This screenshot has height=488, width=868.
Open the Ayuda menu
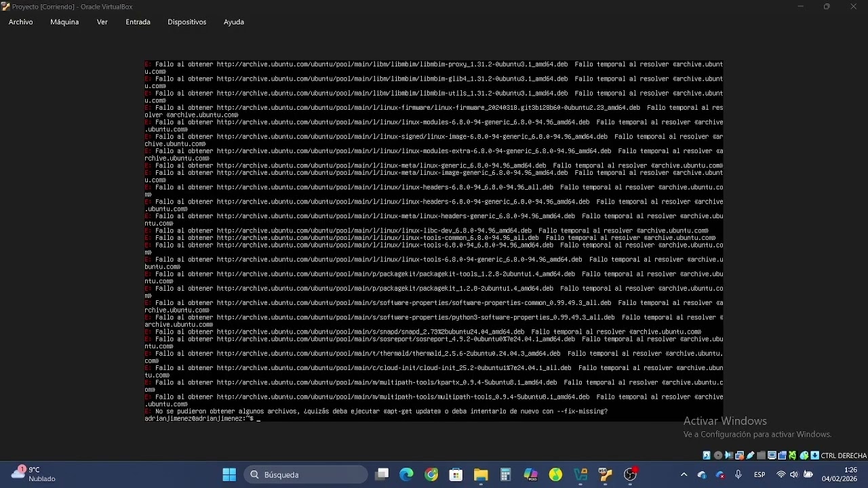[x=234, y=22]
